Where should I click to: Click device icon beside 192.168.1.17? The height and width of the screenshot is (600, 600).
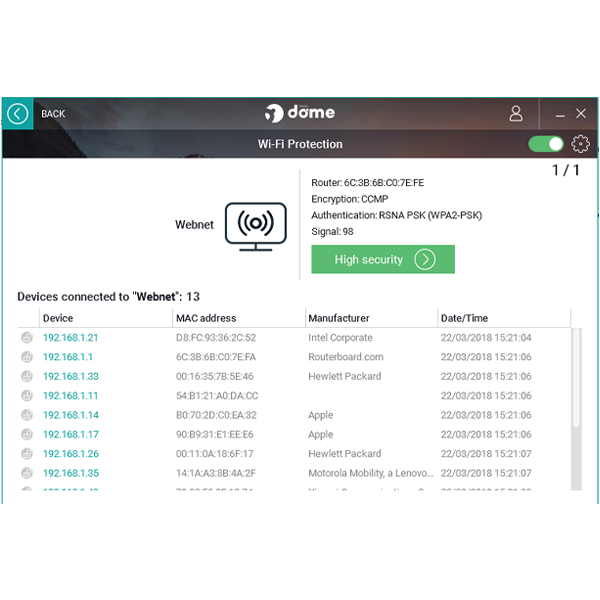tap(27, 434)
